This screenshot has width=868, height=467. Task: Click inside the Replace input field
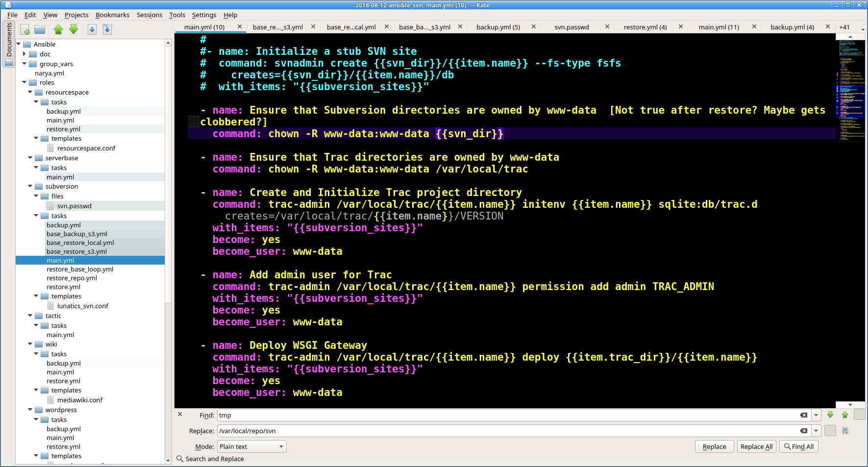(x=490, y=431)
